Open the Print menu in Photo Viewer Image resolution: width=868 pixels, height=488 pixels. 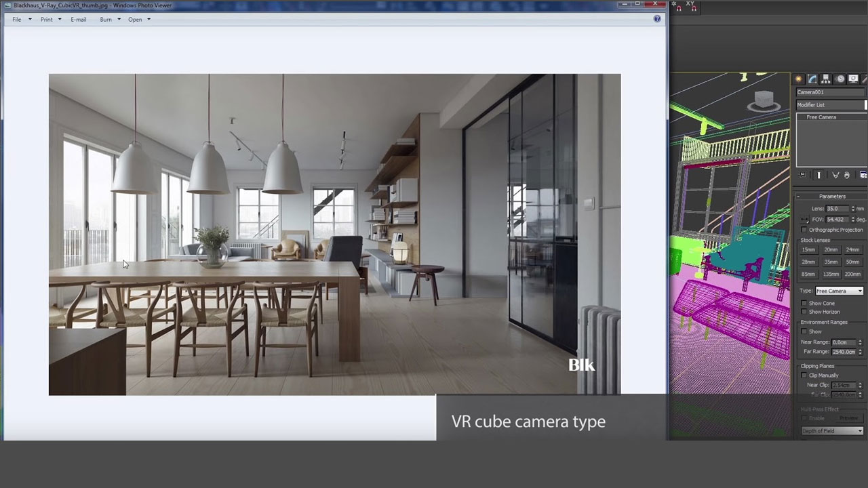[x=50, y=19]
